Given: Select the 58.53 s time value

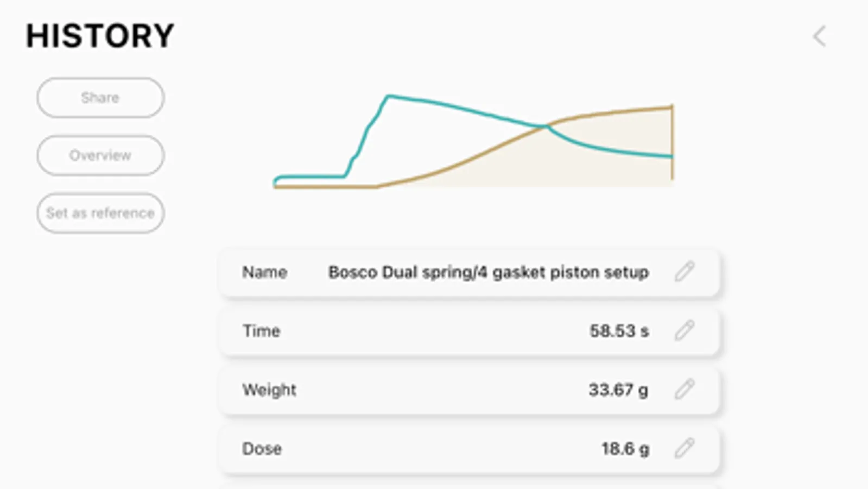Looking at the screenshot, I should click(x=619, y=331).
